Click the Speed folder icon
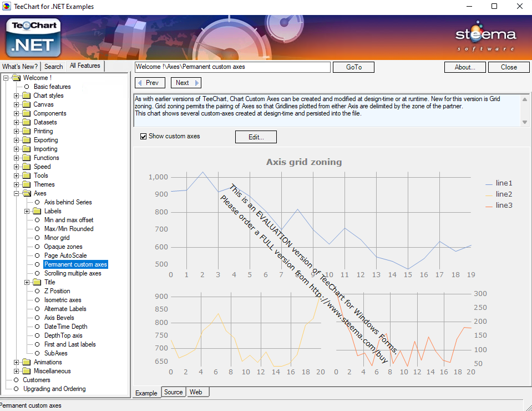532x411 pixels. pyautogui.click(x=27, y=167)
